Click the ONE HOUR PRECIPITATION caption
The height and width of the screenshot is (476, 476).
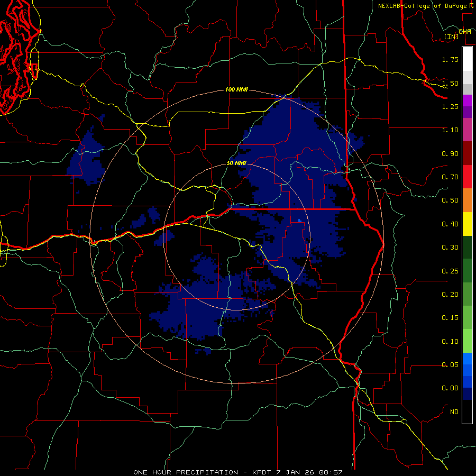[x=186, y=472]
